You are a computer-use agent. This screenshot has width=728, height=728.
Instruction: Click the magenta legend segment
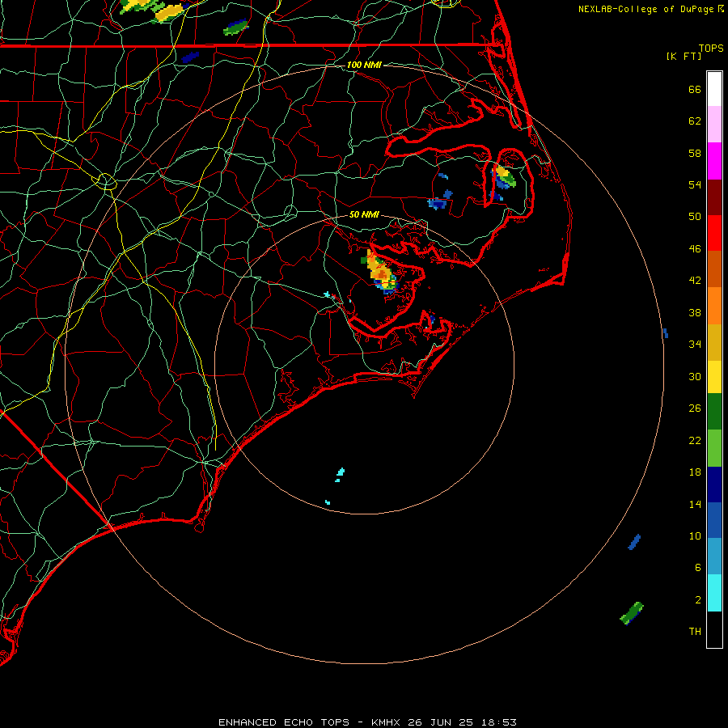714,161
